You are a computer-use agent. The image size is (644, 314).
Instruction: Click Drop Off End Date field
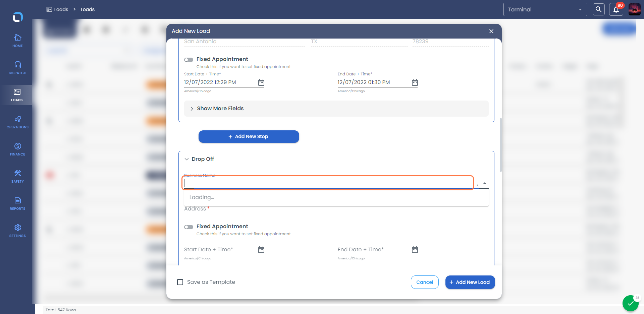374,250
